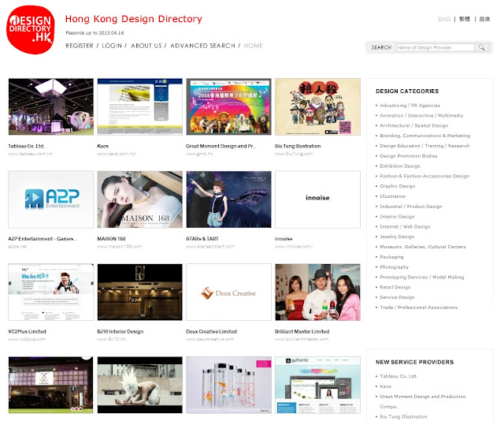The image size is (504, 421).
Task: Select the Museums, Galleries, Cultural Centers category
Action: coord(423,247)
